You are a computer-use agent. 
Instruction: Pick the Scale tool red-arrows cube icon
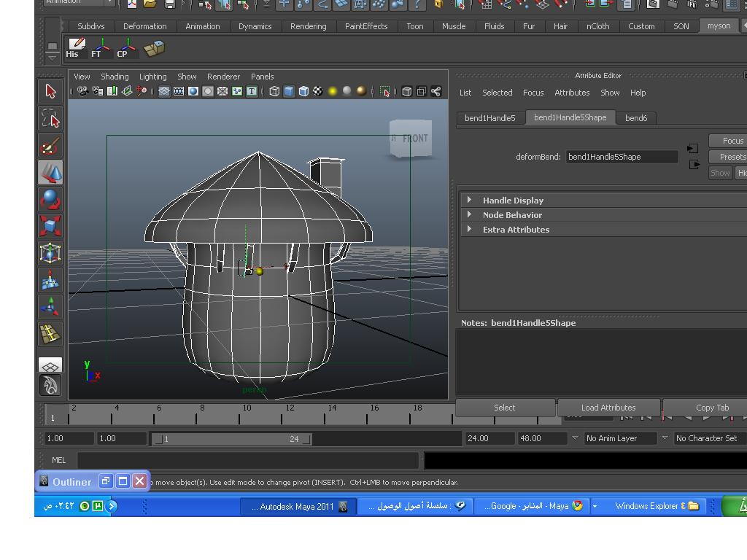click(50, 226)
